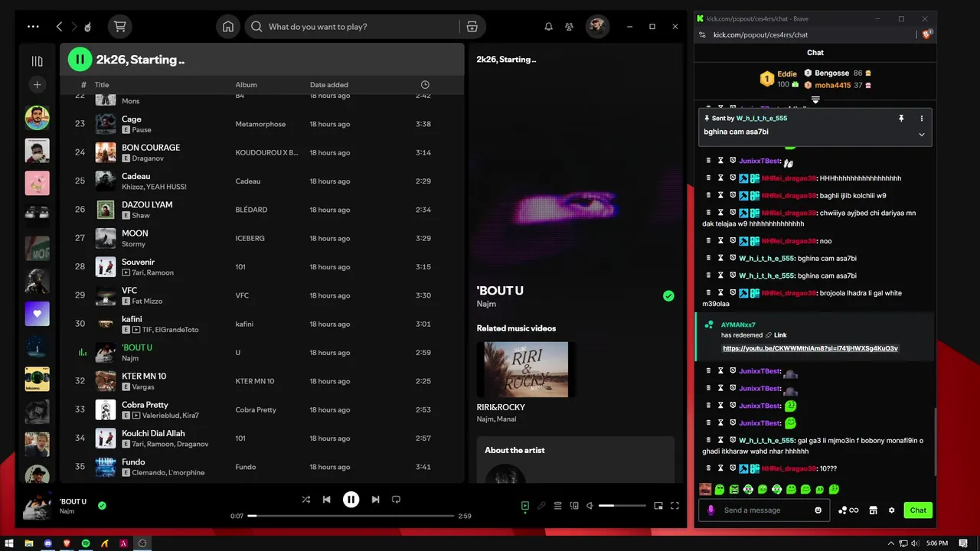Click the 'Send a message' chat input

763,510
